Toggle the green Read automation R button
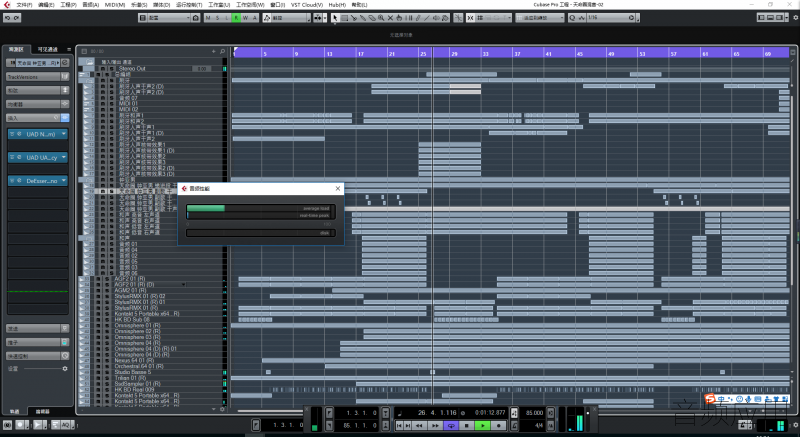The image size is (800, 437). pyautogui.click(x=236, y=18)
